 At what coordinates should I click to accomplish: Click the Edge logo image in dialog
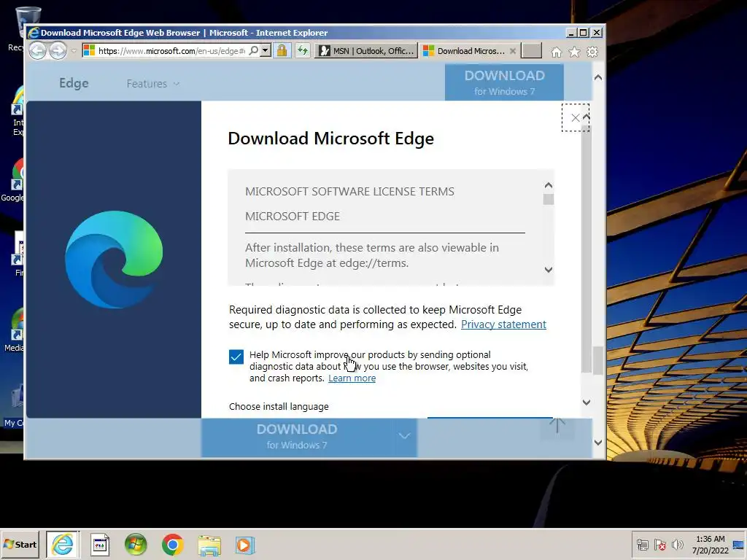114,260
